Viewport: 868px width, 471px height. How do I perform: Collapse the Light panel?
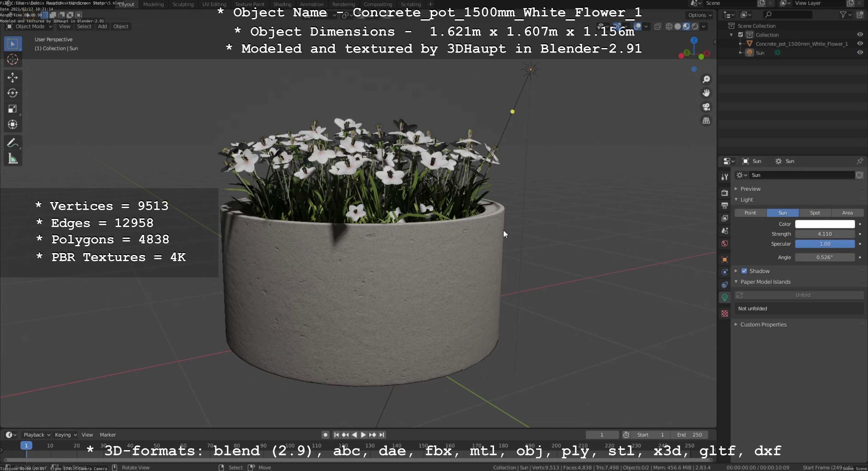coord(746,200)
